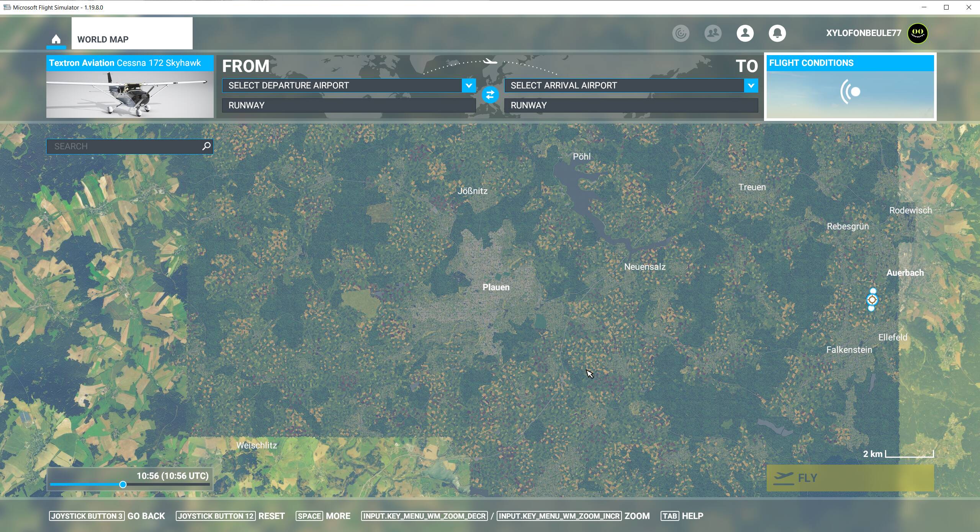Click GO BACK in the bottom bar

146,516
